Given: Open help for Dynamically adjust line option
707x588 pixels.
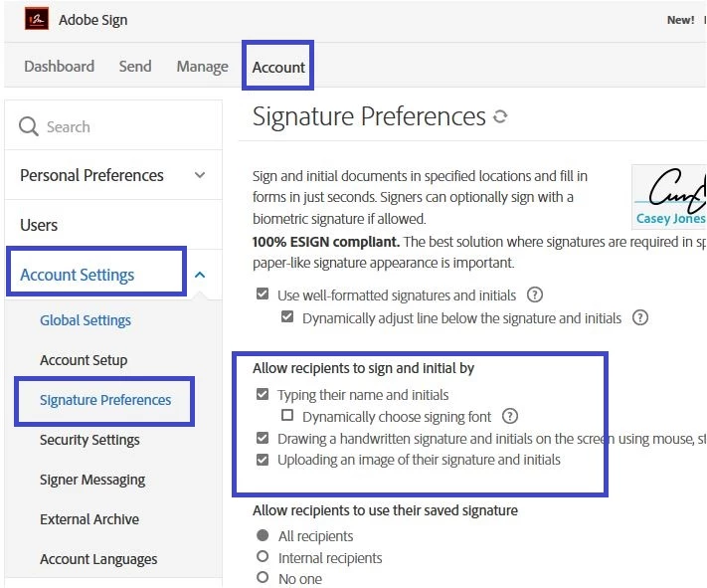Looking at the screenshot, I should (639, 317).
